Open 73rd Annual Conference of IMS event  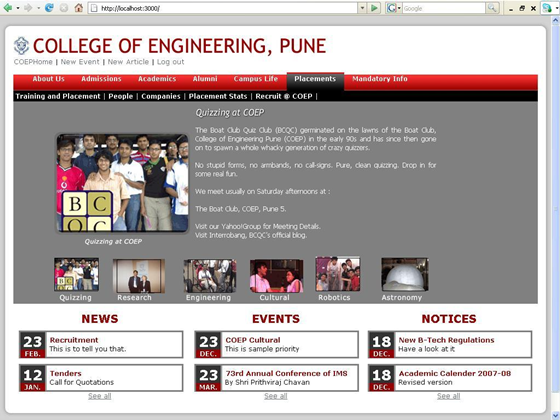[286, 373]
